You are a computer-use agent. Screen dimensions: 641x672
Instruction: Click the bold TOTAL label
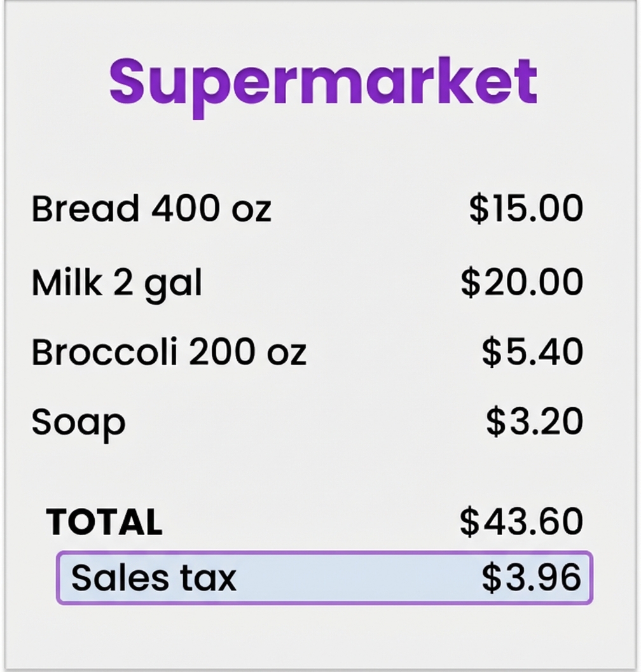click(x=104, y=522)
